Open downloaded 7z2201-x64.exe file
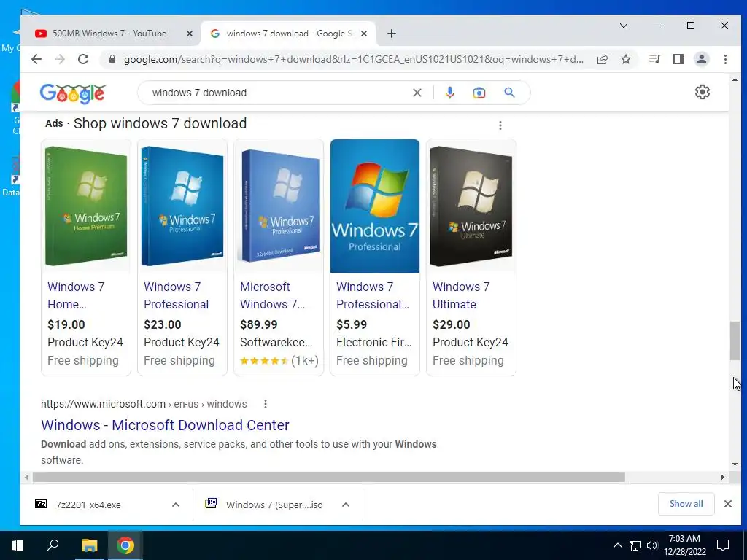This screenshot has width=747, height=560. 88,505
